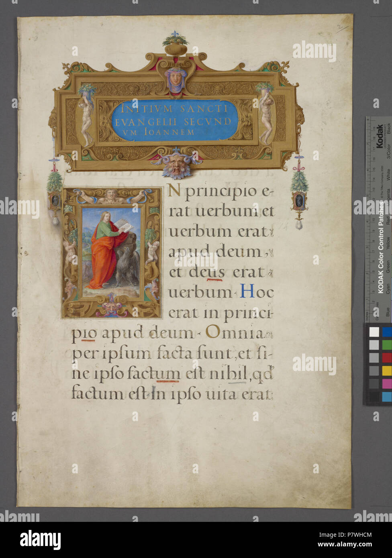
Task: Pick the white color patch
Action: (x=374, y=332)
